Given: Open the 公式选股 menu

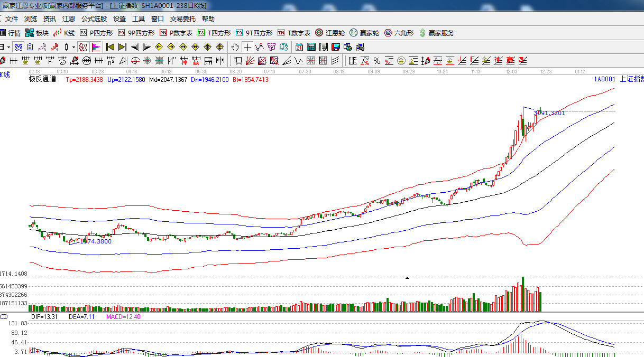Looking at the screenshot, I should [x=94, y=18].
